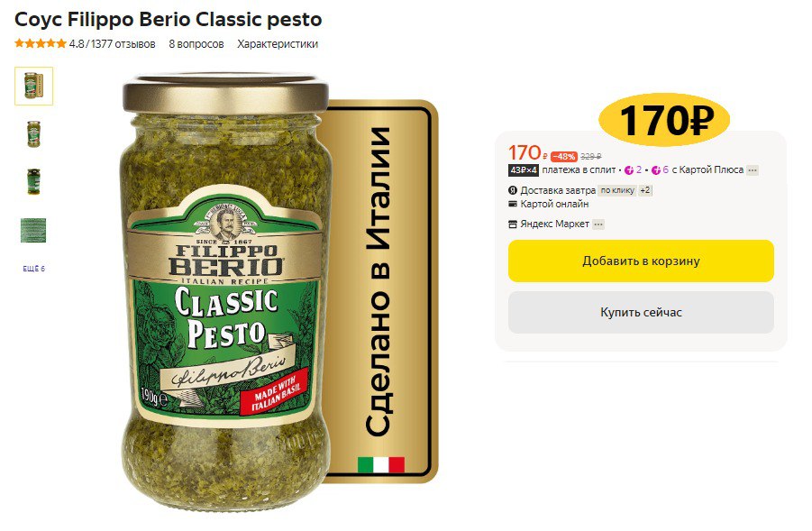
Task: Open the 1377 отзывов reviews link
Action: point(123,44)
